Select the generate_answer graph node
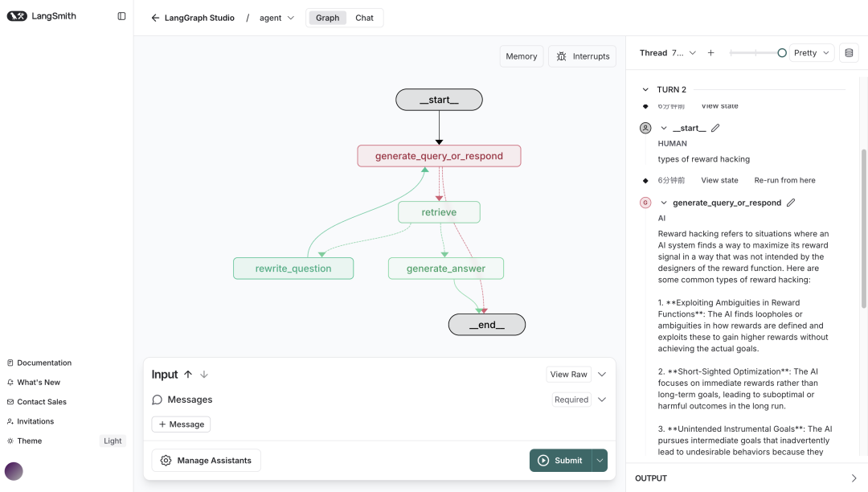Image resolution: width=868 pixels, height=492 pixels. (445, 269)
